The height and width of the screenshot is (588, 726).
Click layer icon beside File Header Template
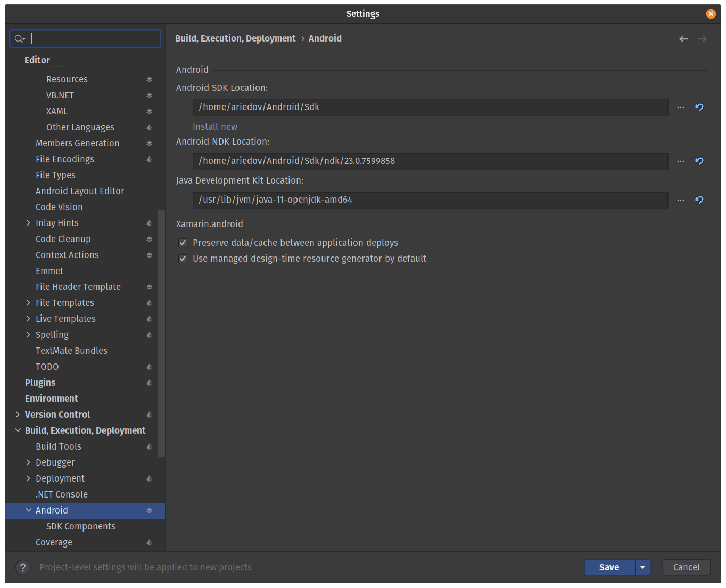coord(150,287)
